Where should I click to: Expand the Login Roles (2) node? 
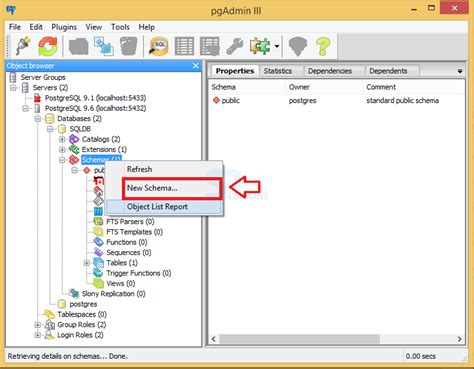coord(38,335)
